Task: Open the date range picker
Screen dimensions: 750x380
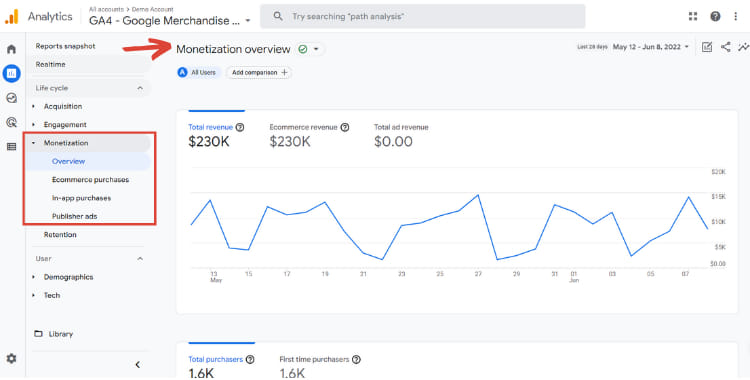Action: tap(651, 47)
